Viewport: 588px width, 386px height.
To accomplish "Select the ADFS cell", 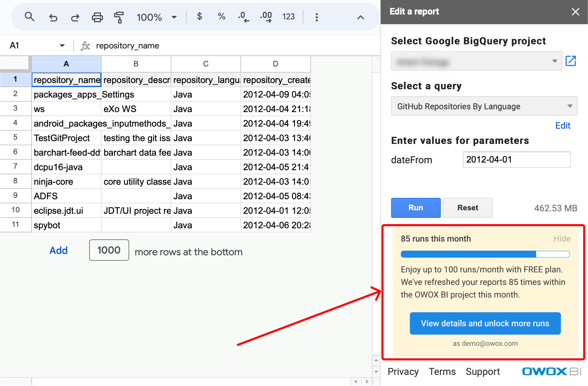I will (x=66, y=196).
